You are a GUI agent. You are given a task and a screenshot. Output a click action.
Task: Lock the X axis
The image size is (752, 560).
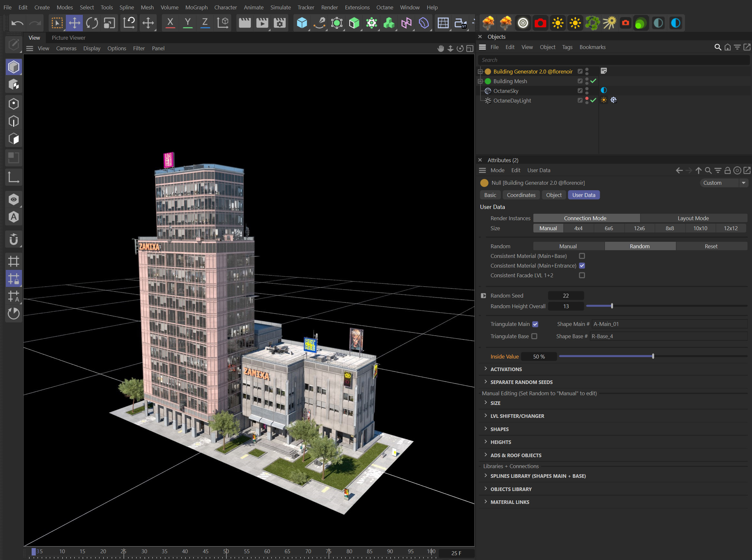170,23
